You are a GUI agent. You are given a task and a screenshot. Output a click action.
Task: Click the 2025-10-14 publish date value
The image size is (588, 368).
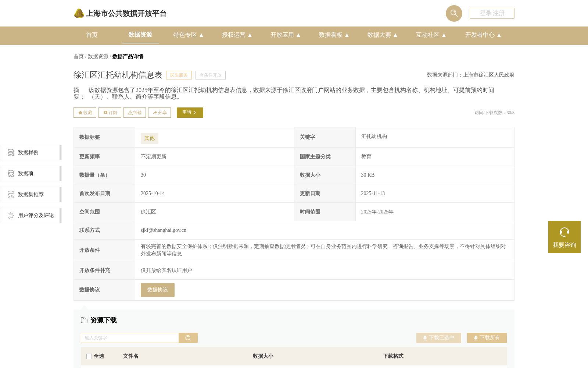pyautogui.click(x=153, y=194)
